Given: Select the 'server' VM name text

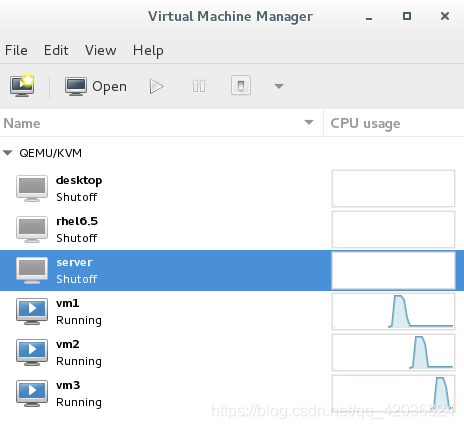Looking at the screenshot, I should point(74,262).
